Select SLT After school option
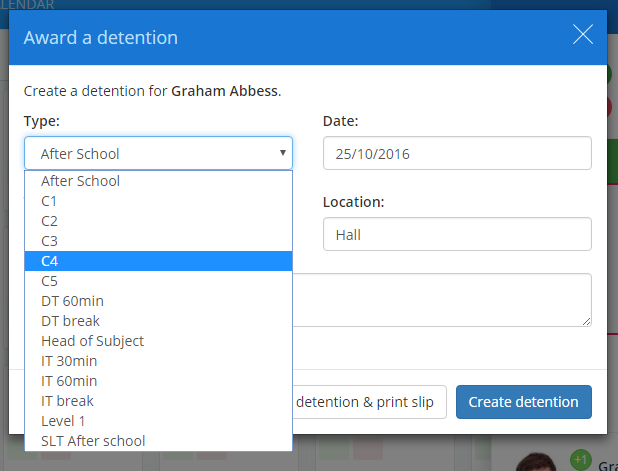The width and height of the screenshot is (618, 471). (x=158, y=441)
